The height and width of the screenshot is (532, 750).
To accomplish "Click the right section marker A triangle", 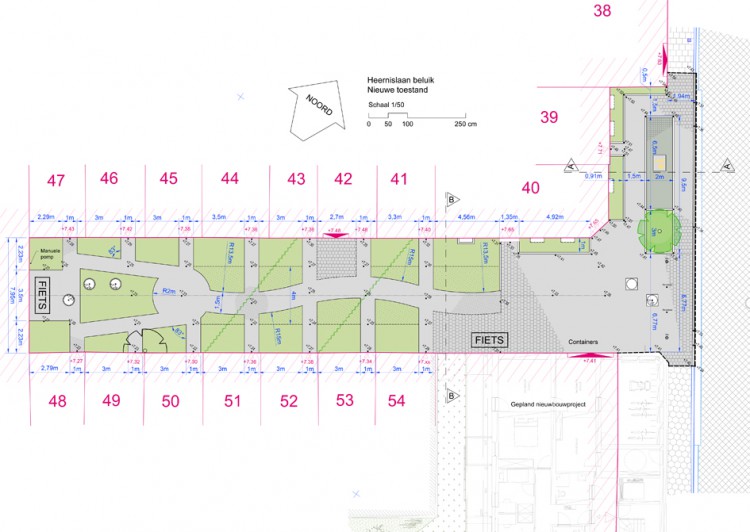I will (x=727, y=166).
